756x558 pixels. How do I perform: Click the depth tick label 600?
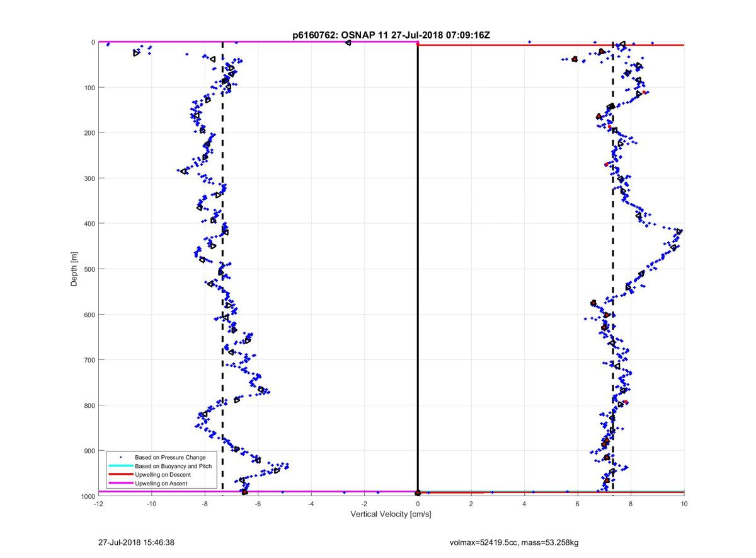tap(89, 314)
